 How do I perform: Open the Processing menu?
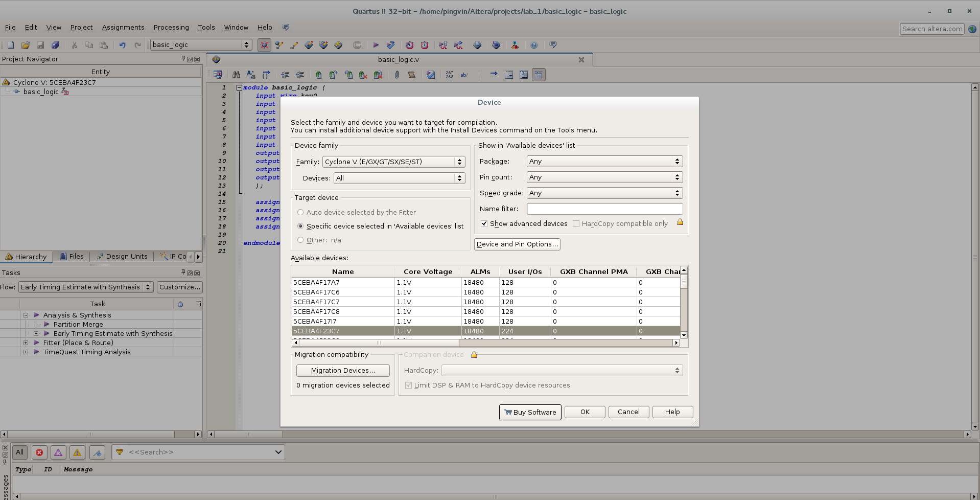(x=171, y=28)
